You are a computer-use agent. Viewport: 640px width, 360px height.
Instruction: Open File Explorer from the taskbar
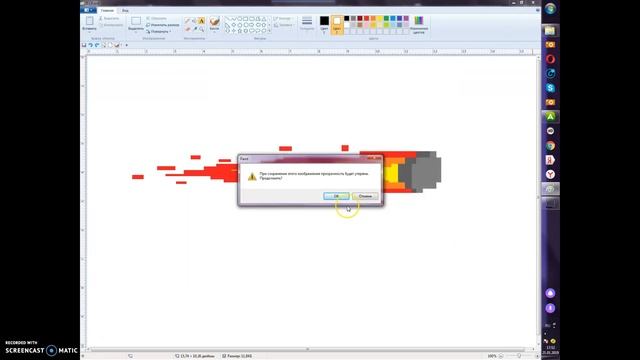coord(550,31)
